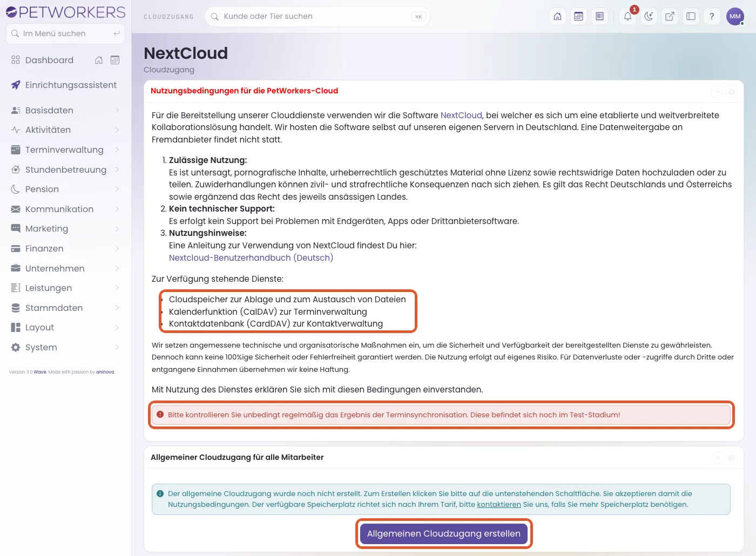The height and width of the screenshot is (556, 756).
Task: Select Unternehmen in the sidebar
Action: [65, 268]
